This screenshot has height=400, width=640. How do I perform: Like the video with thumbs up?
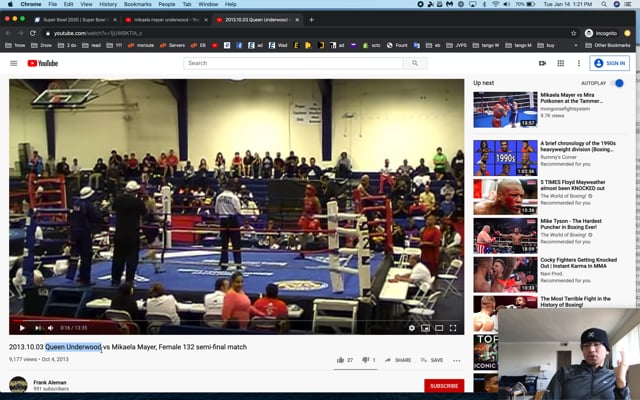tap(341, 360)
